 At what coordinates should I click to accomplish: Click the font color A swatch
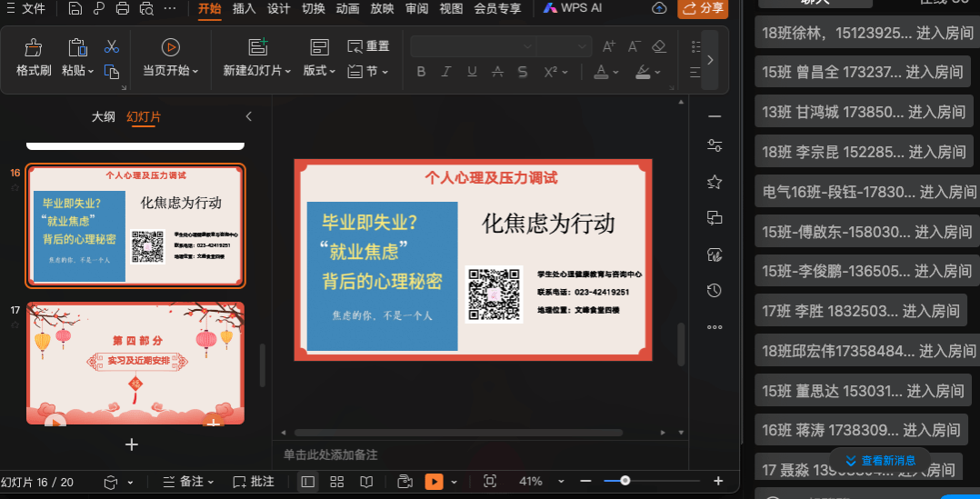(601, 72)
